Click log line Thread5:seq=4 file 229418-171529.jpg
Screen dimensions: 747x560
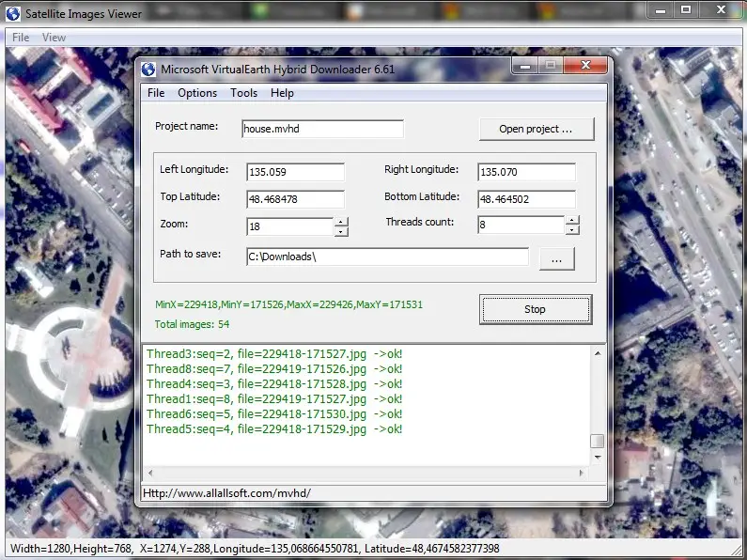coord(274,429)
